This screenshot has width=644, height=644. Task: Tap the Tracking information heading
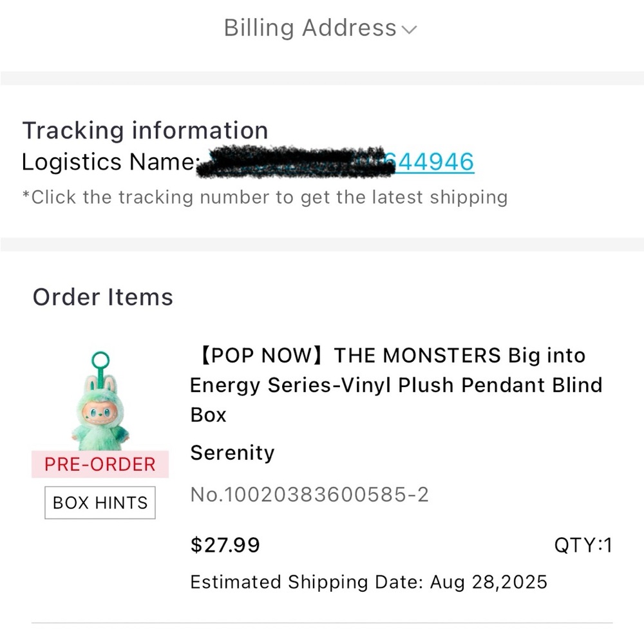(145, 131)
